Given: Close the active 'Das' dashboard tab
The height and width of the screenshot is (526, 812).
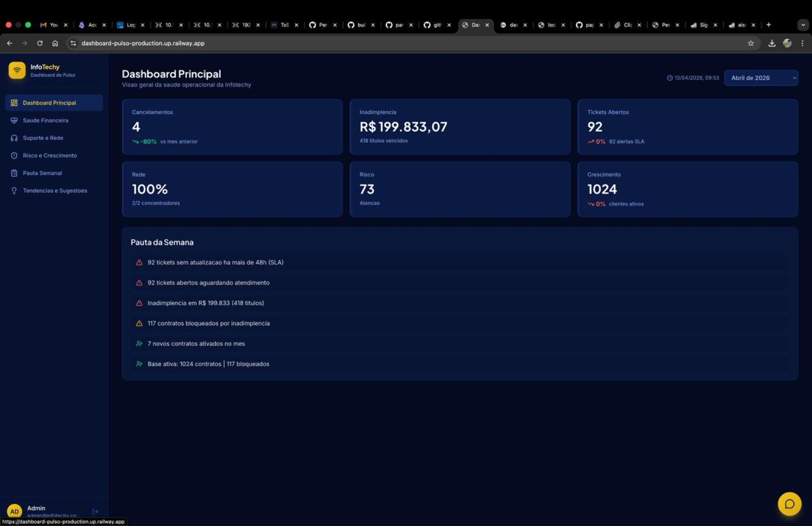Looking at the screenshot, I should [487, 25].
